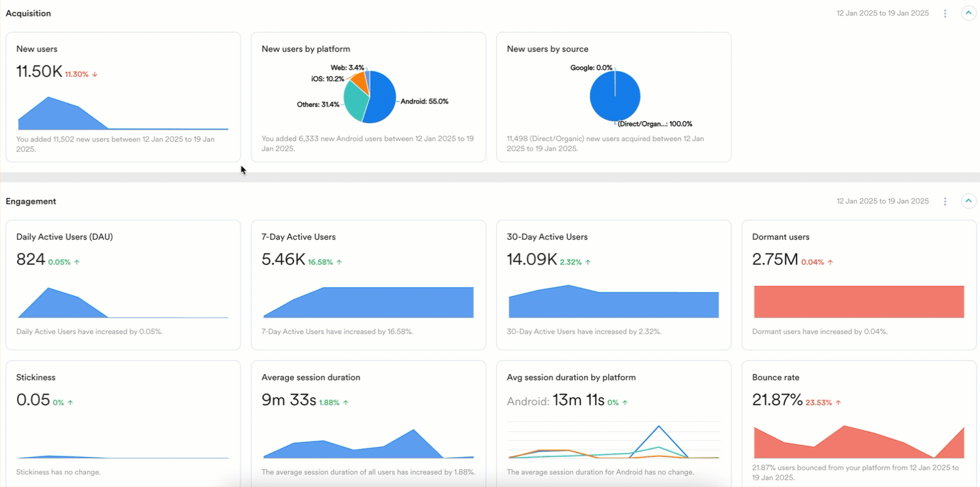Open the Engagement date range selector
The image size is (980, 487).
(882, 201)
